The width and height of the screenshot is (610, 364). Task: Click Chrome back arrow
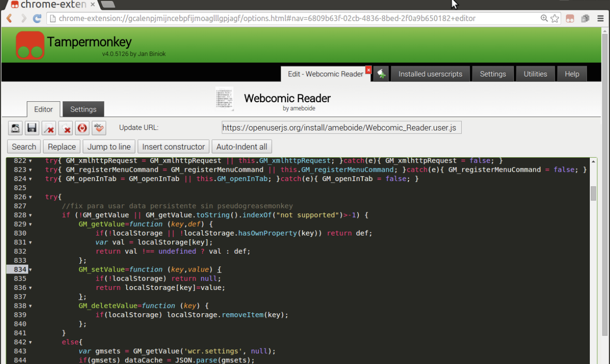[x=9, y=19]
